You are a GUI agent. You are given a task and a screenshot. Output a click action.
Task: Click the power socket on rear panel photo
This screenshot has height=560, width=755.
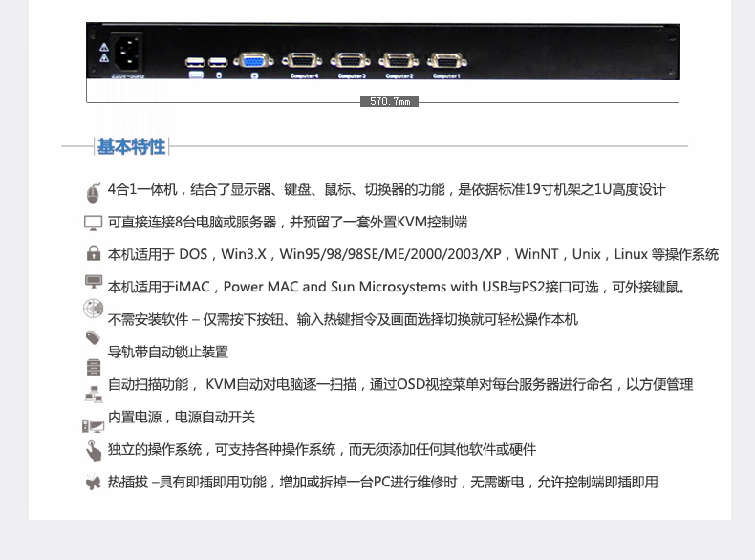(x=127, y=52)
